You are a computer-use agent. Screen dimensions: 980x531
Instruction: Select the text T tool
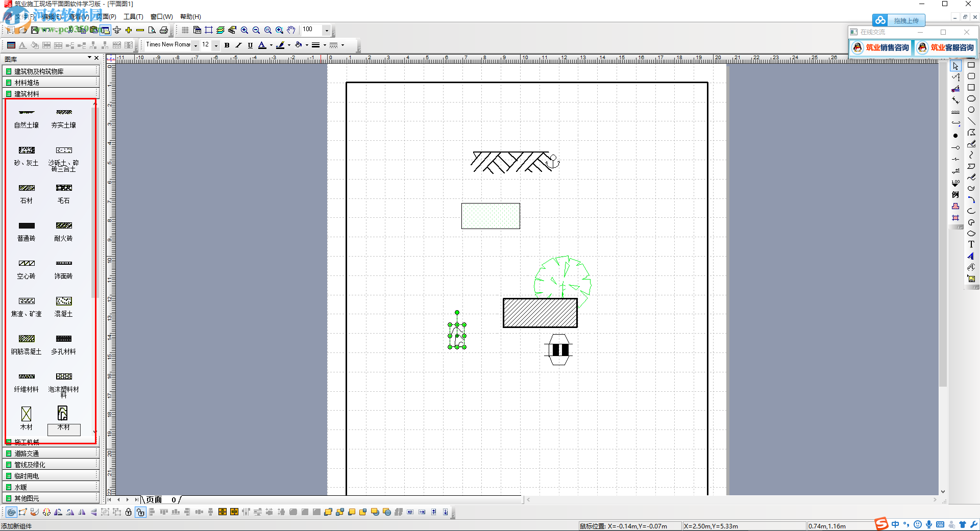coord(971,244)
